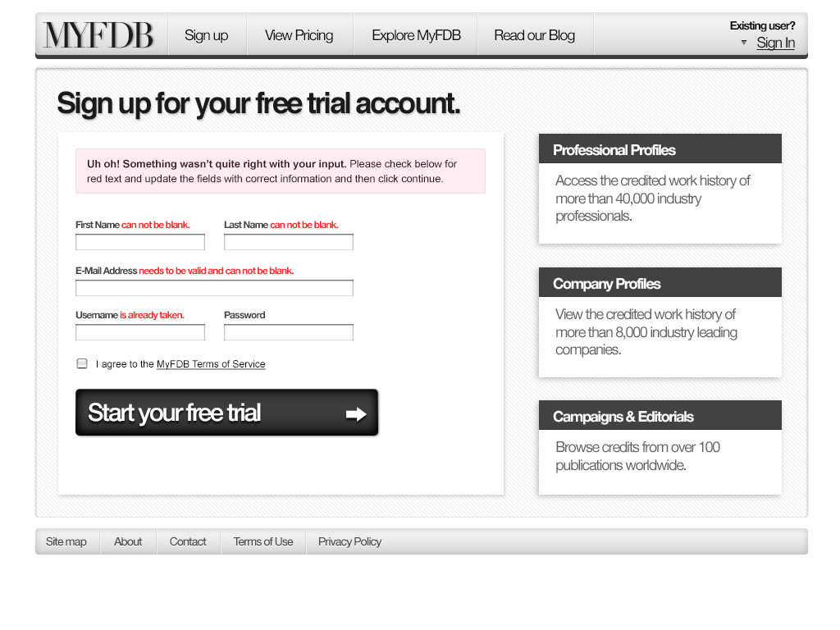Viewport: 840px width, 630px height.
Task: Open Explore MyFDB in navigation
Action: click(416, 35)
